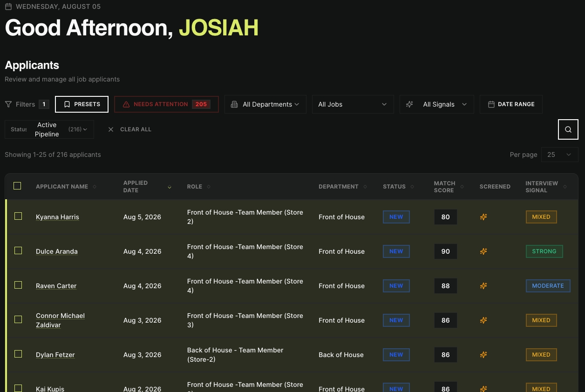Click match score 90 for Dulce Aranda
This screenshot has height=392, width=585.
click(446, 251)
